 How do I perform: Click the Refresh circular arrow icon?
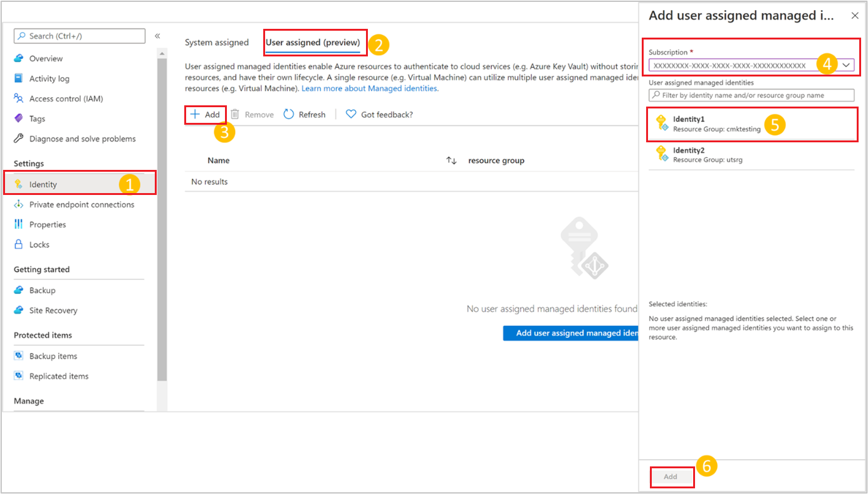pyautogui.click(x=289, y=115)
